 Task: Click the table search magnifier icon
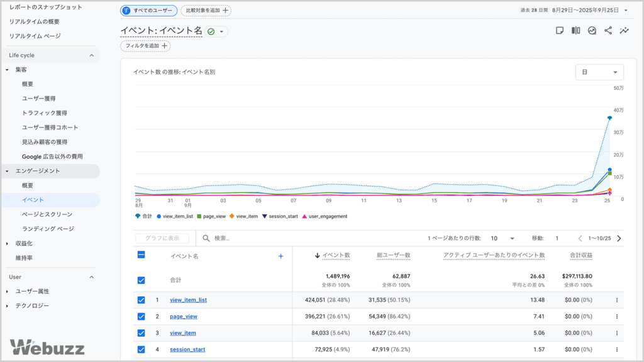point(206,238)
